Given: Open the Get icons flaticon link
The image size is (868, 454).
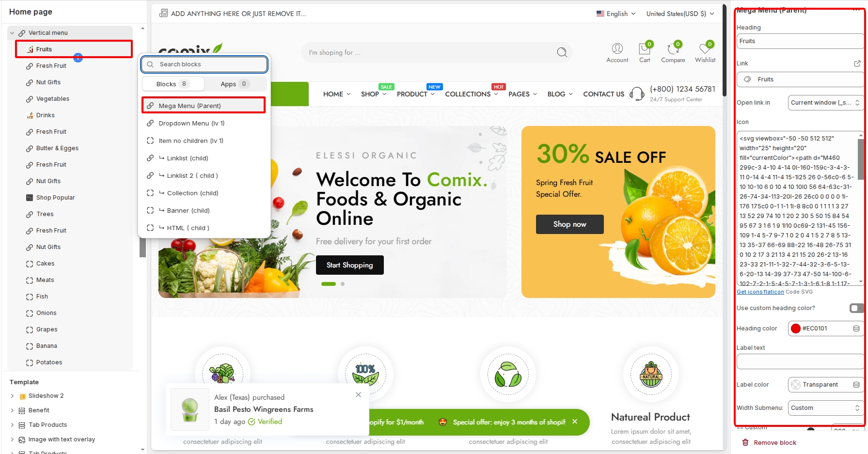Looking at the screenshot, I should [760, 292].
